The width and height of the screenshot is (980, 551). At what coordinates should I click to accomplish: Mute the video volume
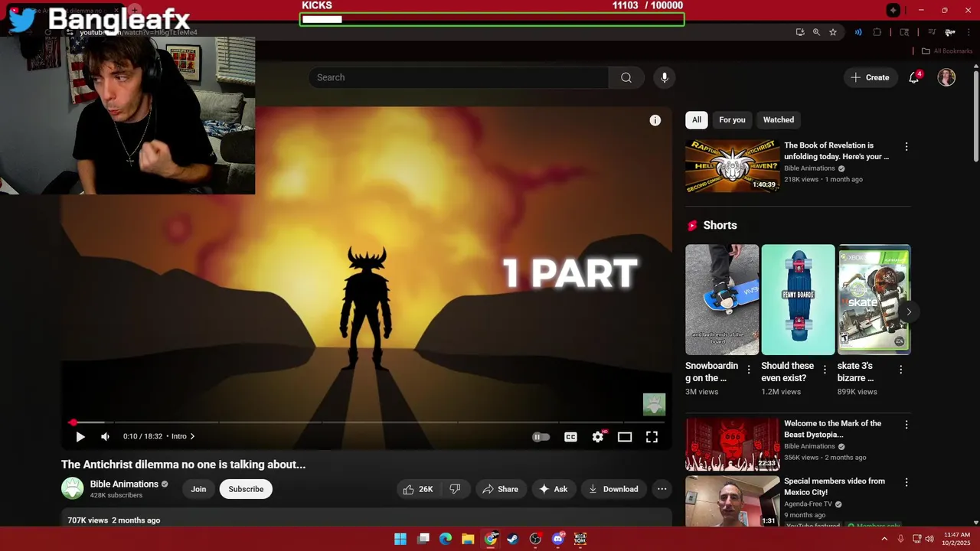tap(106, 436)
